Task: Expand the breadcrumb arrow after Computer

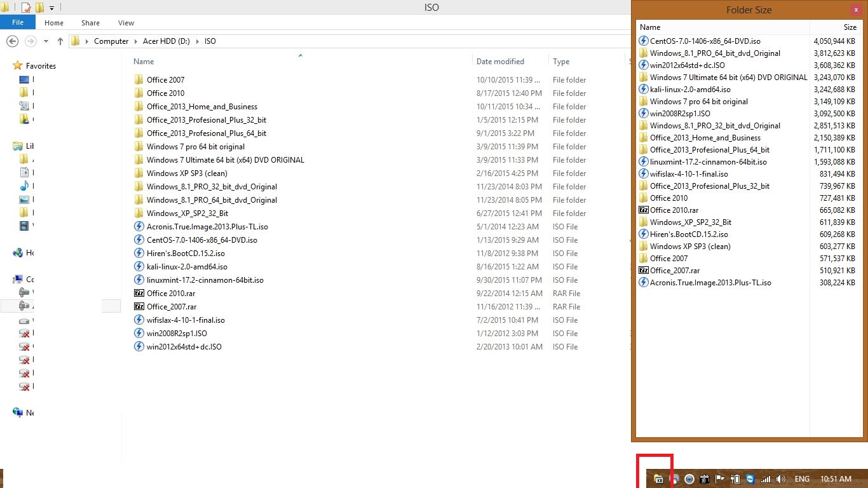Action: (x=133, y=41)
